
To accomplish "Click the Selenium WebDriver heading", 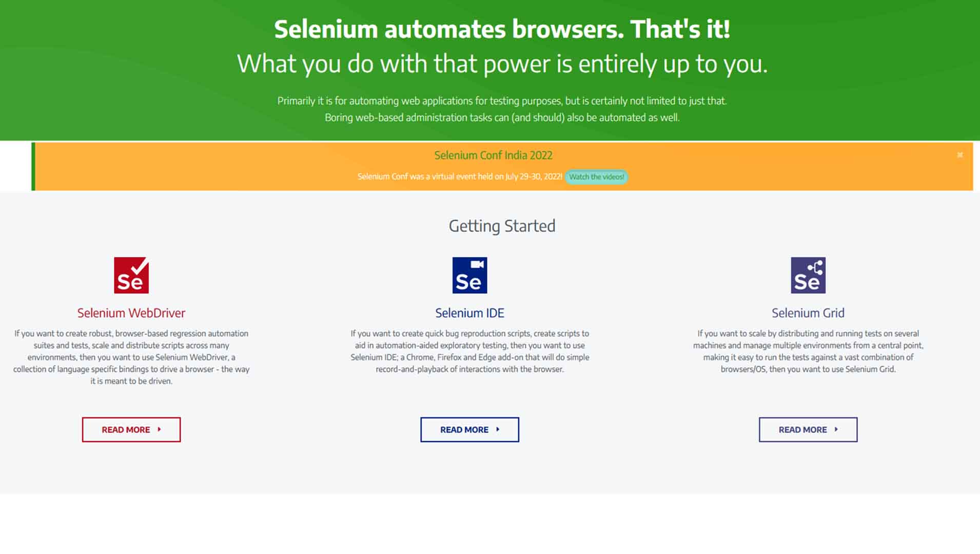I will 131,312.
